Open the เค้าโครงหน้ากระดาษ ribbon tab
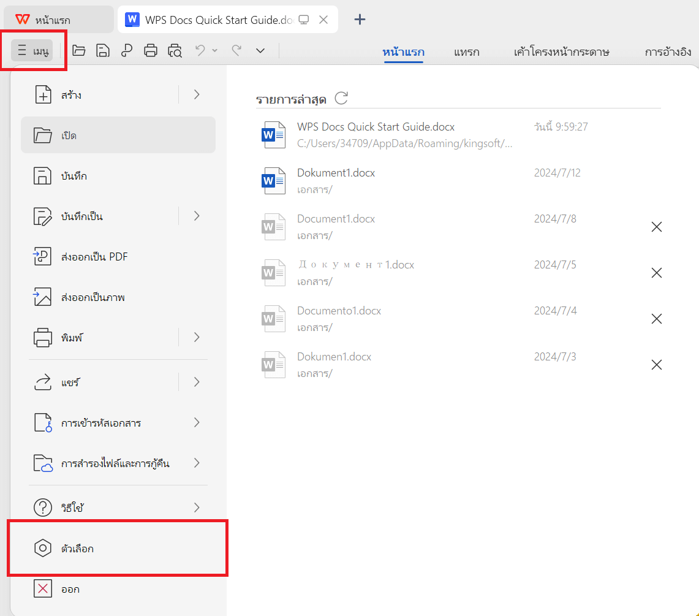The image size is (699, 616). [x=561, y=52]
